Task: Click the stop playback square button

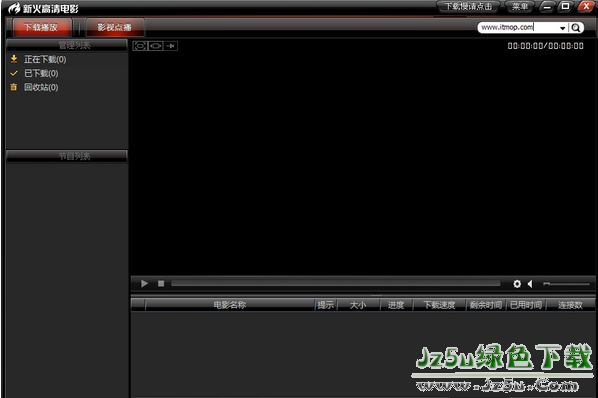Action: [161, 284]
